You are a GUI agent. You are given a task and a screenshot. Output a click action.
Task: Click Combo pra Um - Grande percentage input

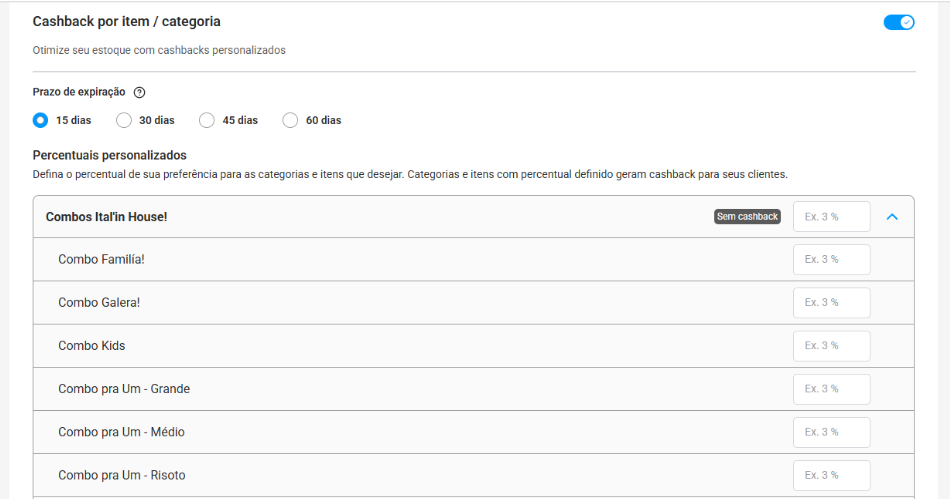click(x=831, y=389)
